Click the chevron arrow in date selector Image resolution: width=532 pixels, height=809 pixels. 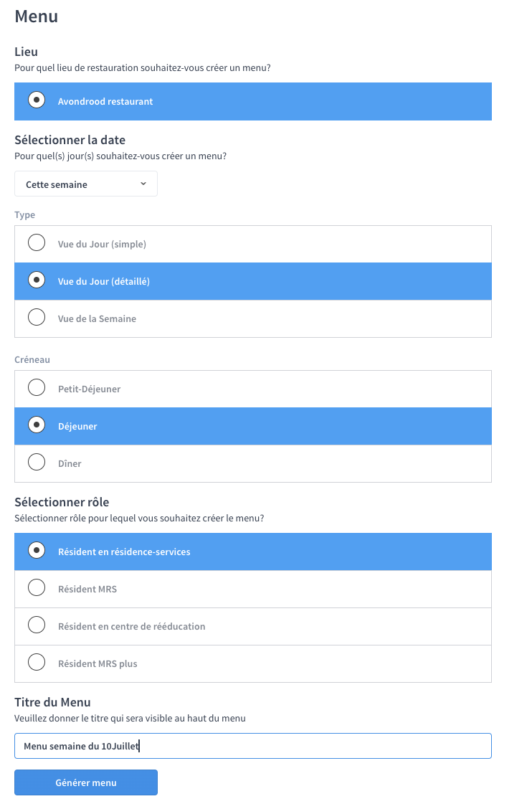click(143, 184)
